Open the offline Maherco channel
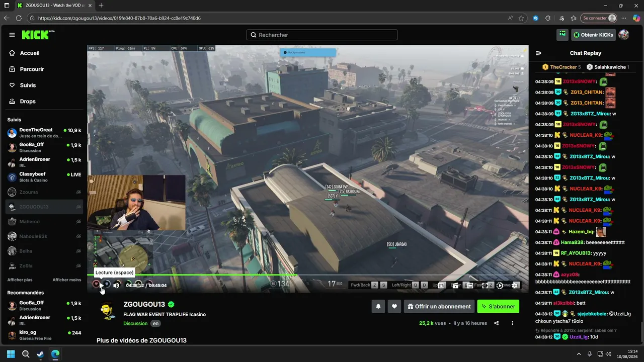The height and width of the screenshot is (362, 644). coord(44,221)
